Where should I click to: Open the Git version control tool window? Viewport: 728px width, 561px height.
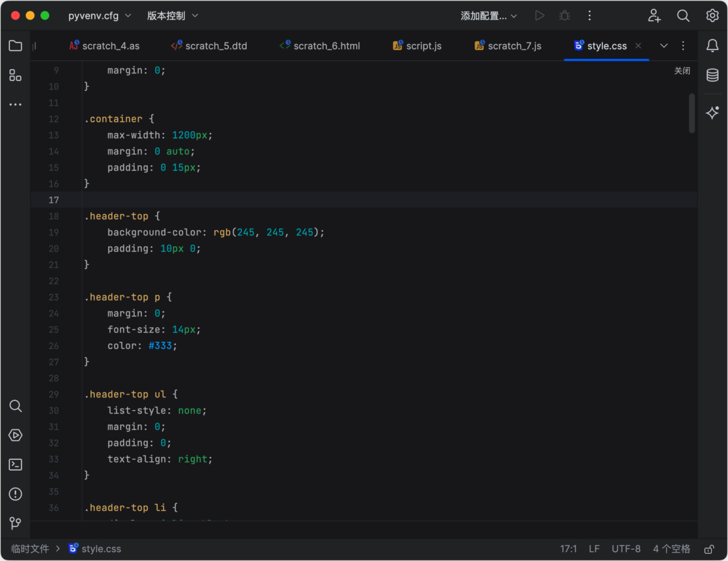point(15,523)
